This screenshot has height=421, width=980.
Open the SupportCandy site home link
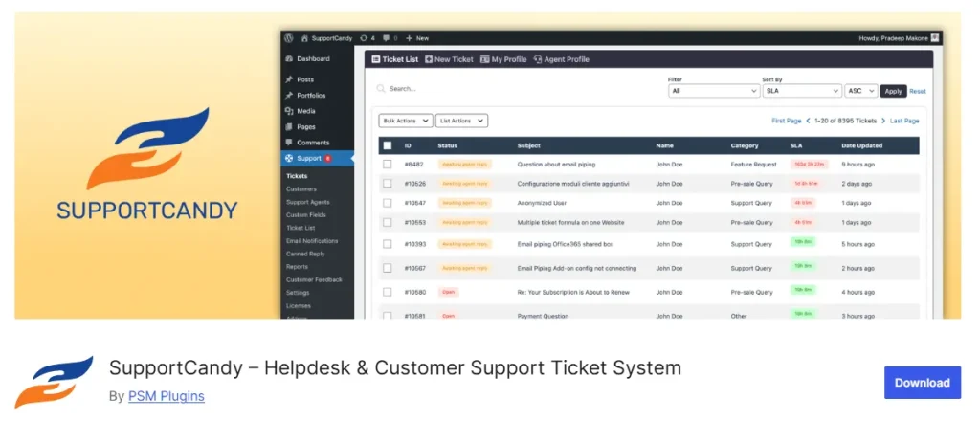click(326, 38)
